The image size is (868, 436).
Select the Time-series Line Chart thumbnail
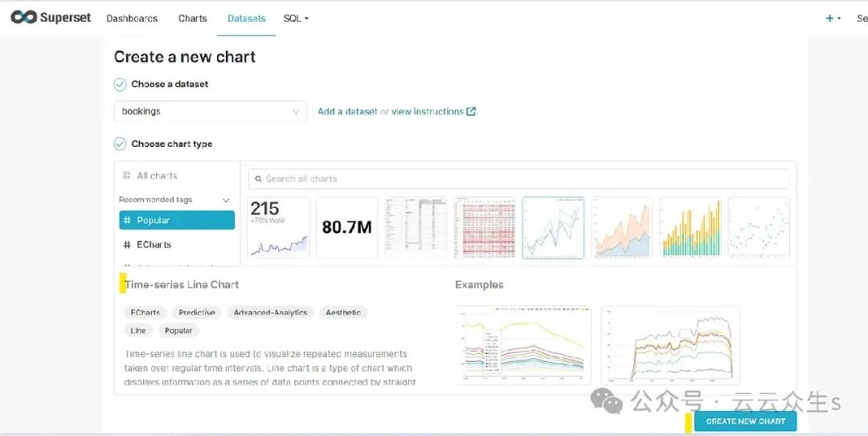(553, 228)
